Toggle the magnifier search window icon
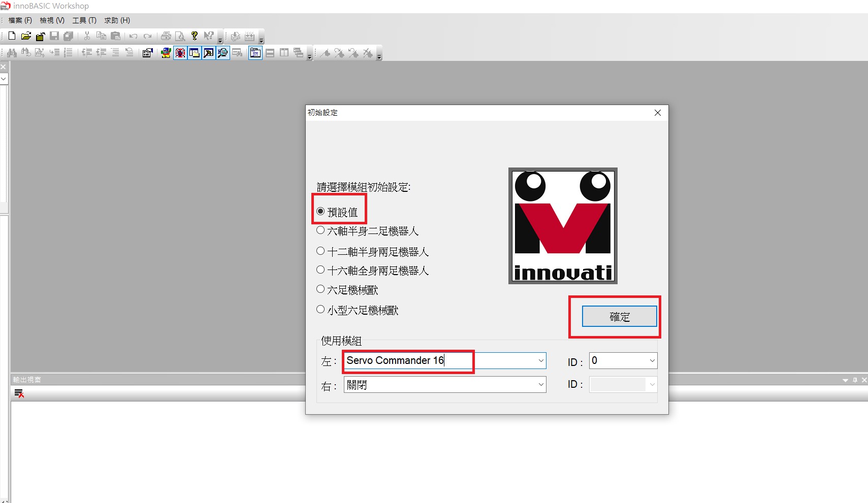868x503 pixels. (x=223, y=53)
